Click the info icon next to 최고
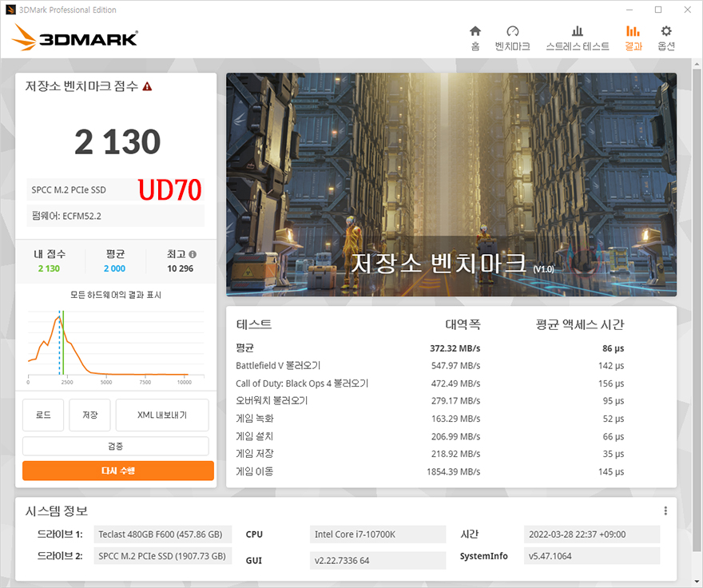Image resolution: width=703 pixels, height=588 pixels. 193,254
